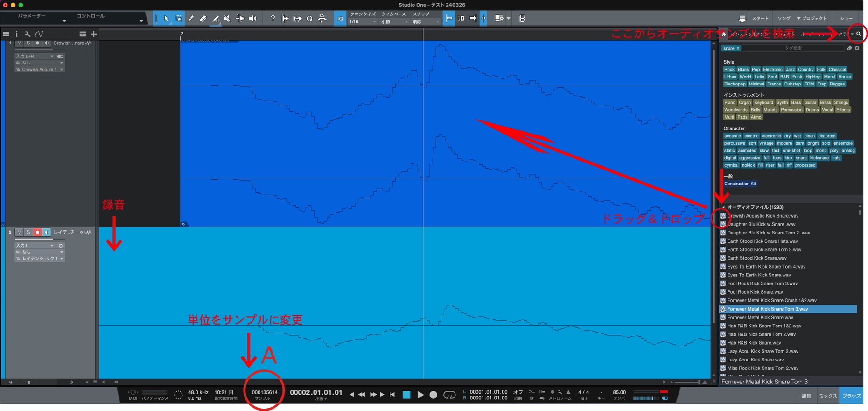Start playback with the play button

coord(420,395)
